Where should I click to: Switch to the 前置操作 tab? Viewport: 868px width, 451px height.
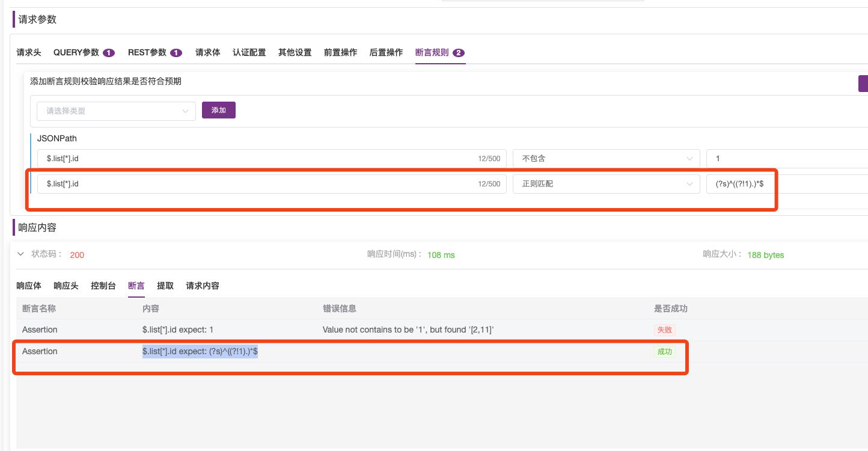[x=340, y=52]
